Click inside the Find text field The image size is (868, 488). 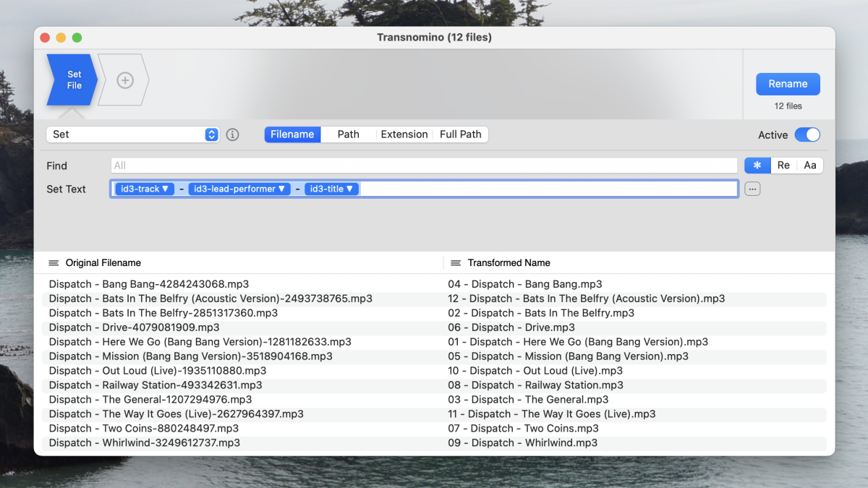(424, 166)
